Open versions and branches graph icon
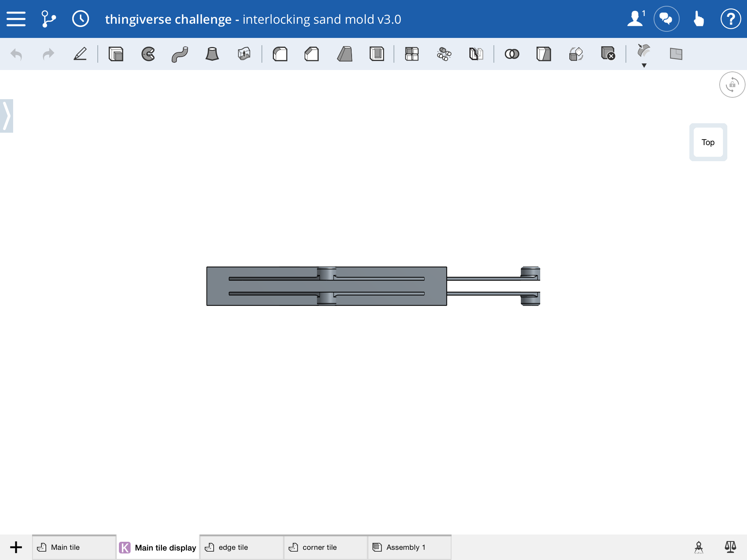 point(48,19)
